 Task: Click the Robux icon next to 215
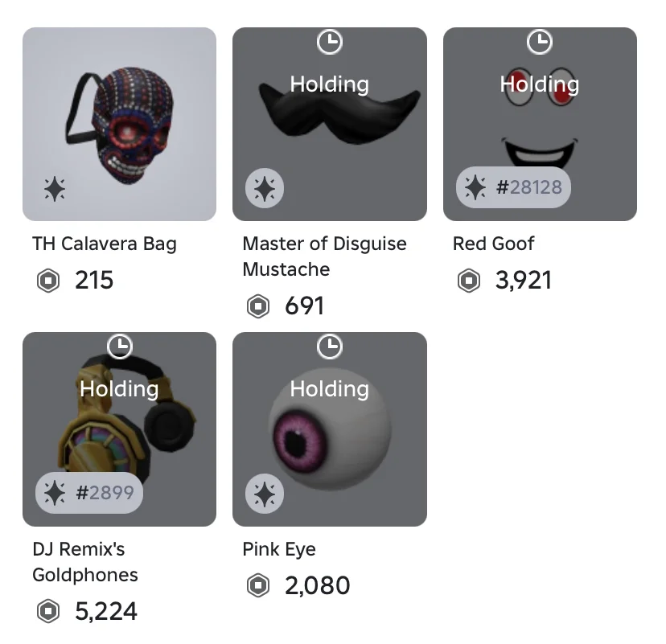pos(48,281)
